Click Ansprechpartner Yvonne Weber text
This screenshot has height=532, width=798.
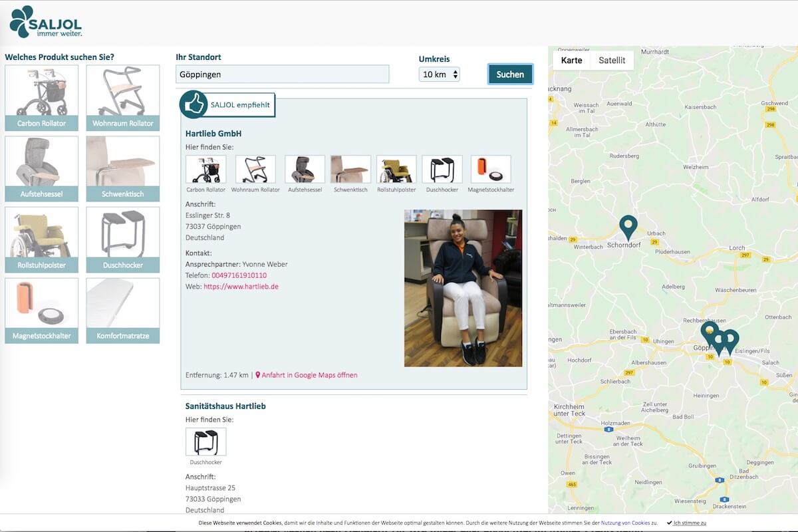point(237,264)
